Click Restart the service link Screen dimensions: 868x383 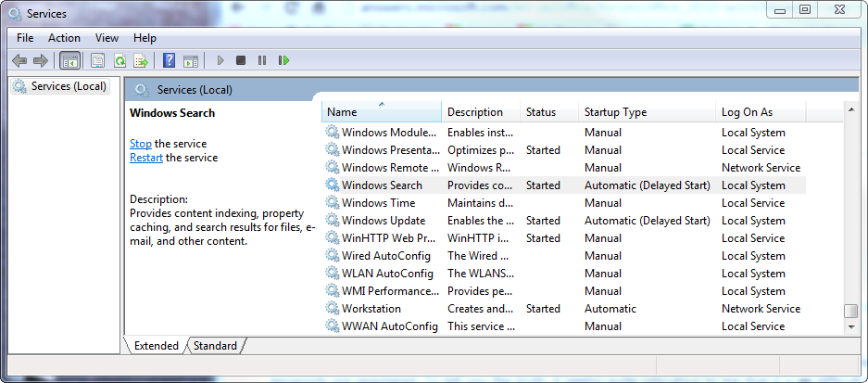tap(146, 158)
